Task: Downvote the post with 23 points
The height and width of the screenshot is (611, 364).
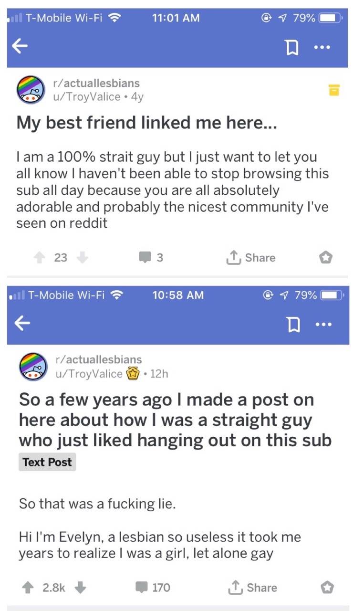Action: [x=82, y=258]
